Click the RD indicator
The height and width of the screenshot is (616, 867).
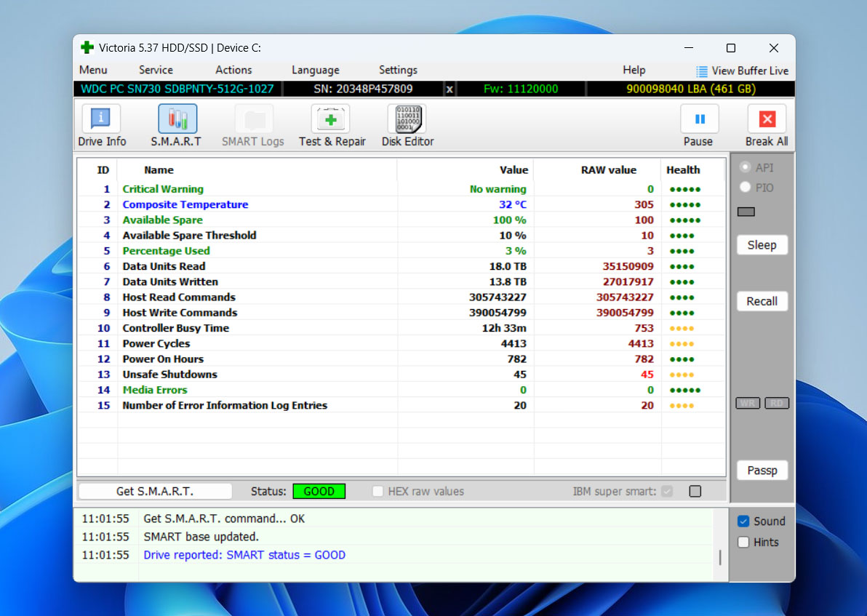[x=776, y=403]
